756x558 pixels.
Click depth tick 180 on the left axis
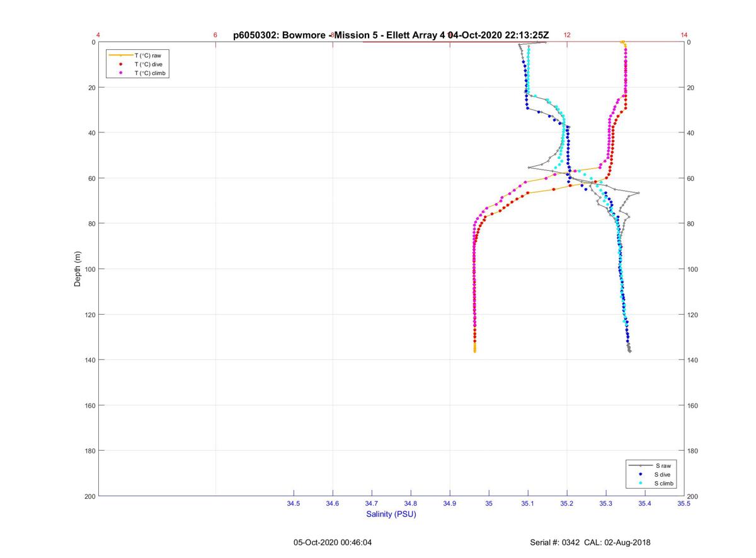(89, 451)
